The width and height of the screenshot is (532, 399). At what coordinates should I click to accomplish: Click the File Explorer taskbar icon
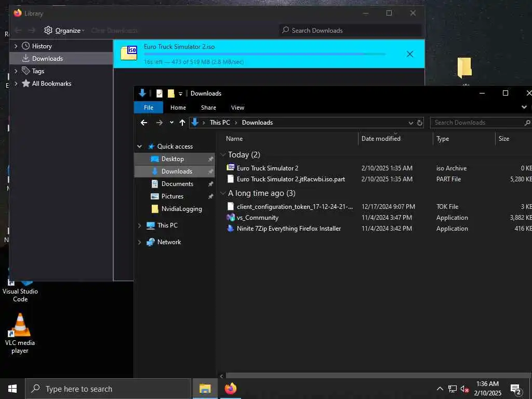205,389
